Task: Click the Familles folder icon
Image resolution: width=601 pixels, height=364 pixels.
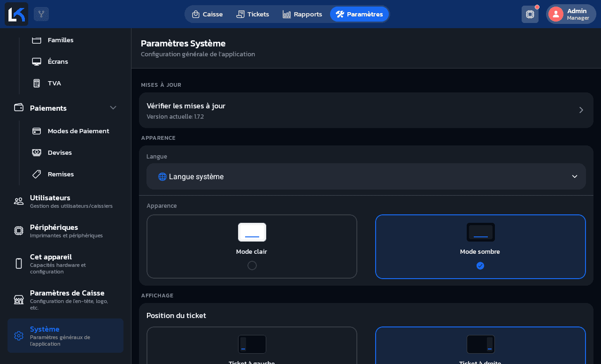Action: point(37,40)
